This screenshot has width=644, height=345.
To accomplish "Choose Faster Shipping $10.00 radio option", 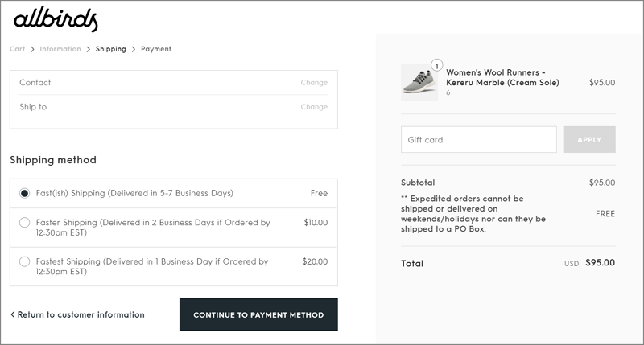I will [x=25, y=222].
